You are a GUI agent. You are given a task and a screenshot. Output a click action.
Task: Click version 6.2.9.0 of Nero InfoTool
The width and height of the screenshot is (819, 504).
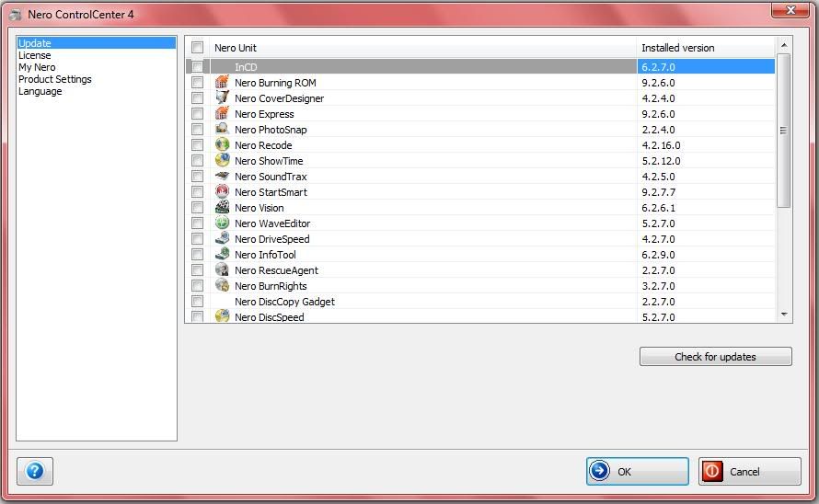pyautogui.click(x=658, y=255)
